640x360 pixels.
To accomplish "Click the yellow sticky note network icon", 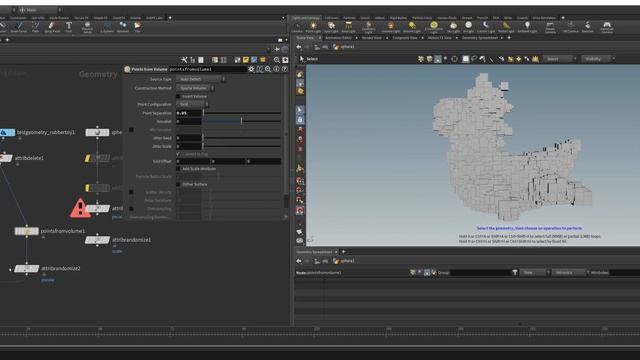I will (246, 60).
